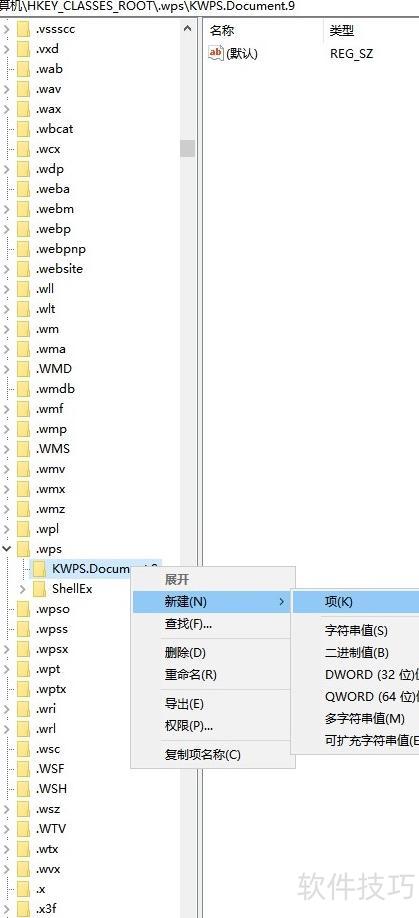Click the .wav folder icon
The height and width of the screenshot is (918, 419).
coord(23,89)
